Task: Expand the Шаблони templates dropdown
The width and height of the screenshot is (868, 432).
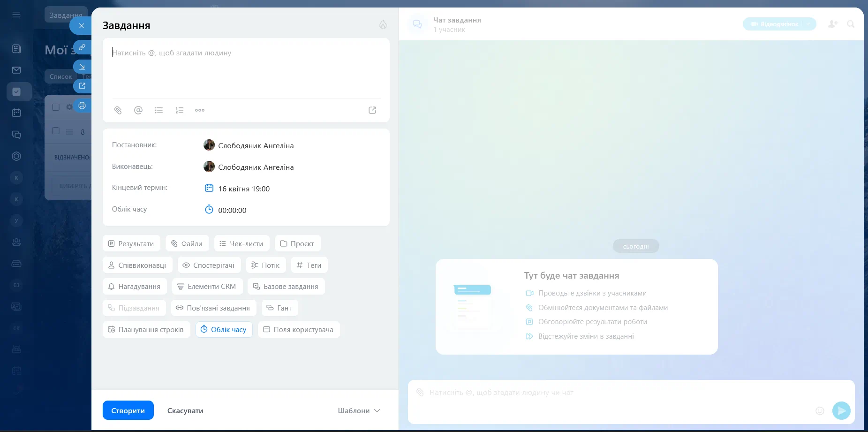Action: [x=359, y=411]
